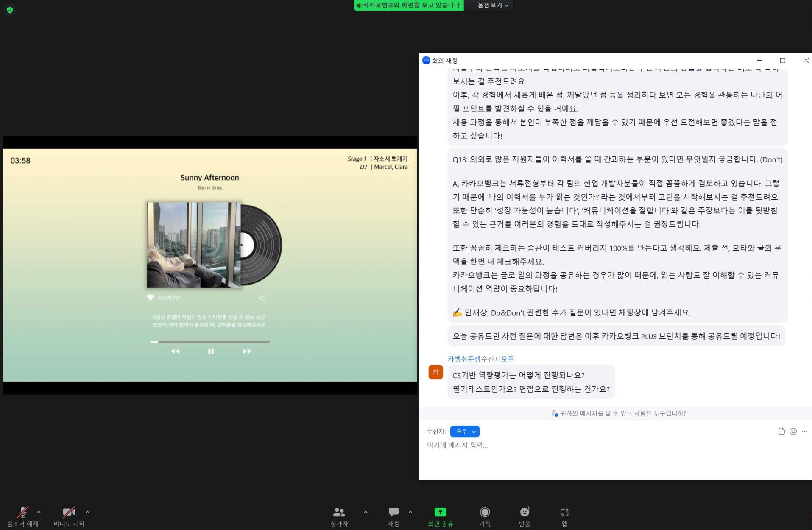Image resolution: width=812 pixels, height=530 pixels.
Task: Click the Benny Sings artist name
Action: (209, 187)
